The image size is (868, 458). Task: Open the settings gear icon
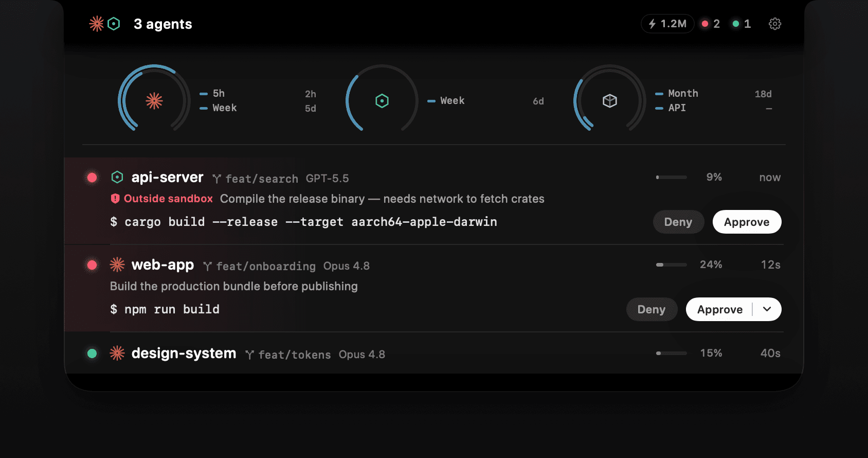(775, 24)
